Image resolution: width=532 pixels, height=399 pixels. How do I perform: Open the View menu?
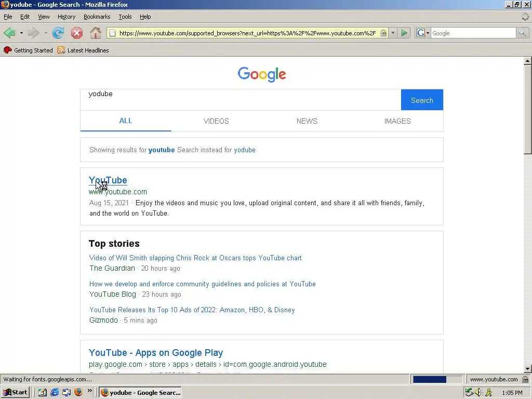pyautogui.click(x=44, y=17)
